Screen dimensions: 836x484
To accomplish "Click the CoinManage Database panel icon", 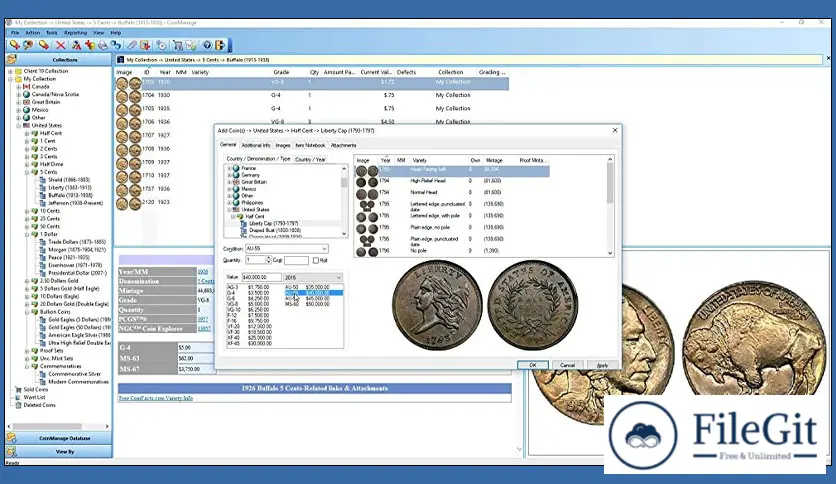I will (x=12, y=438).
